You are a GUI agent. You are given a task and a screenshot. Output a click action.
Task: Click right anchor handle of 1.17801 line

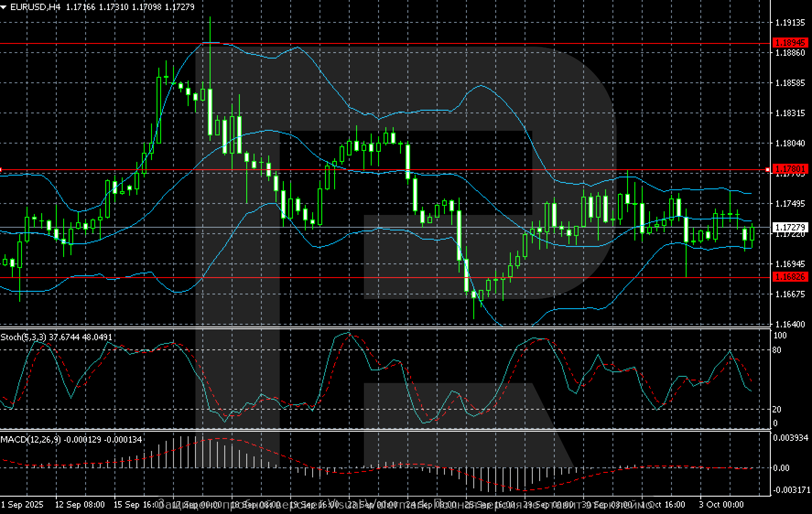click(768, 170)
